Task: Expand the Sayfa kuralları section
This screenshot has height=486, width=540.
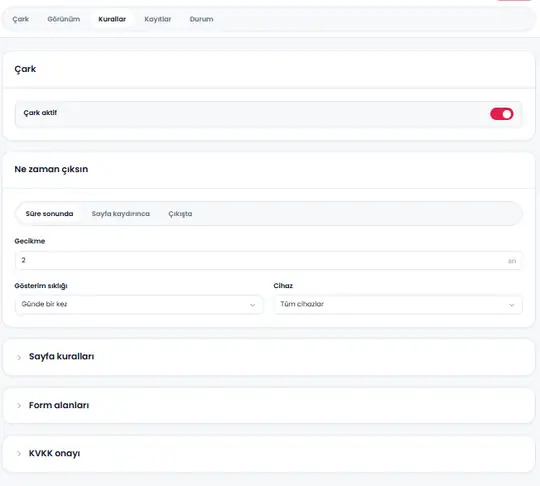Action: pyautogui.click(x=269, y=357)
